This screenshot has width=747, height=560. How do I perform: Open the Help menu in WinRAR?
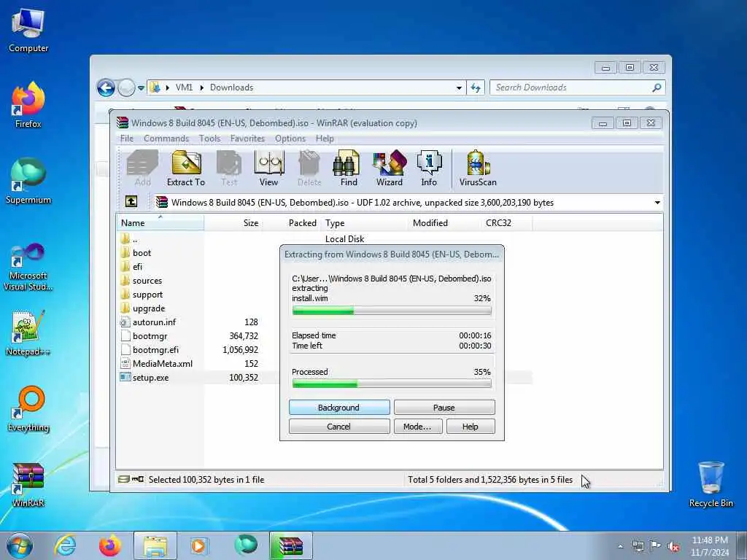325,139
